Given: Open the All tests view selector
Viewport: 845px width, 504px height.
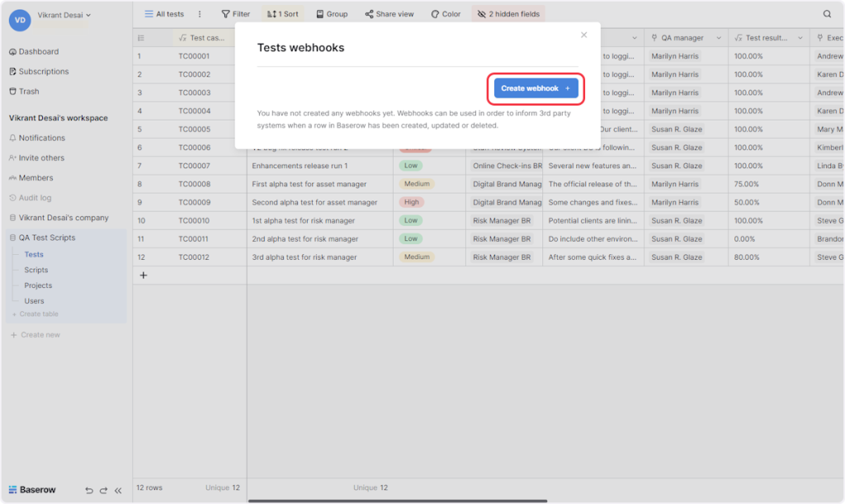Looking at the screenshot, I should (164, 14).
